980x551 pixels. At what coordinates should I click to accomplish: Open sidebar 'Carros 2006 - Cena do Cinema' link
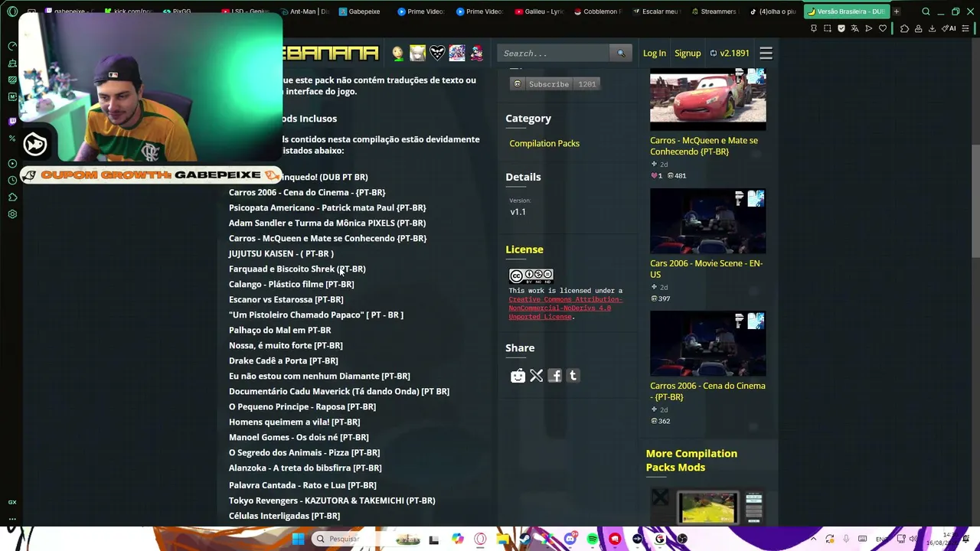pyautogui.click(x=707, y=391)
